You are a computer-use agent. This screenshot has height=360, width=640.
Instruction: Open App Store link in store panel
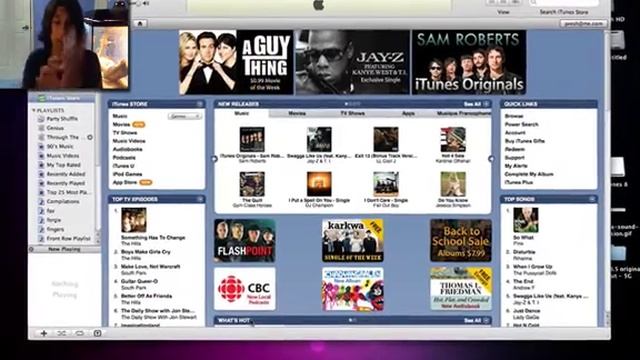coord(125,182)
